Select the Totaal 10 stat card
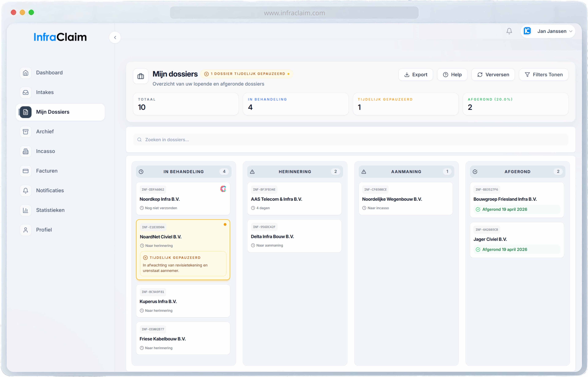 186,104
